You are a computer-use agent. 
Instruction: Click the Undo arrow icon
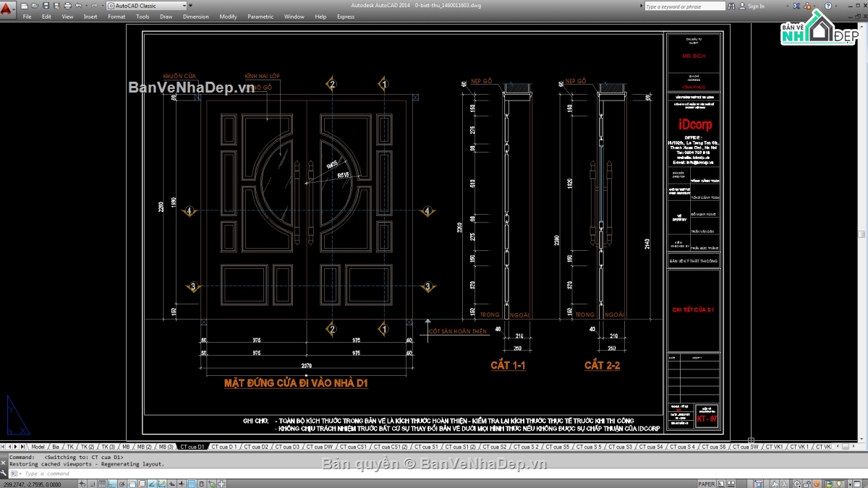click(x=78, y=6)
